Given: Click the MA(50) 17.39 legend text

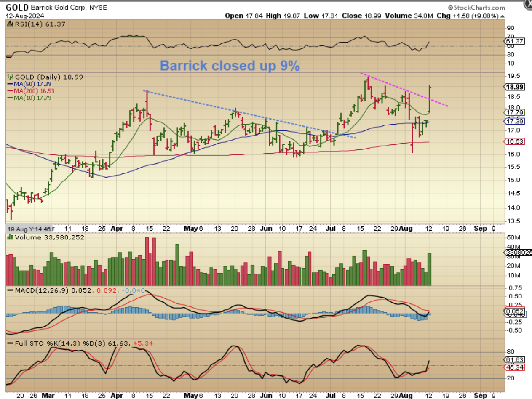Looking at the screenshot, I should pyautogui.click(x=32, y=84).
